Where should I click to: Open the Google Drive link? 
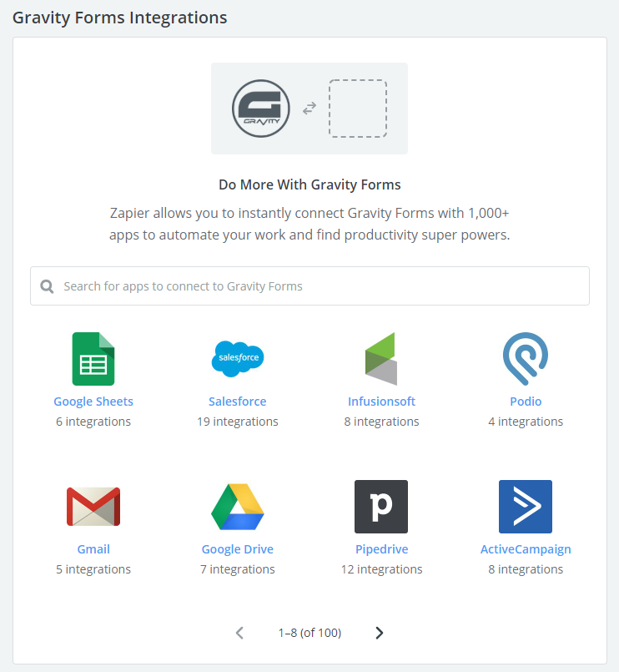point(238,549)
